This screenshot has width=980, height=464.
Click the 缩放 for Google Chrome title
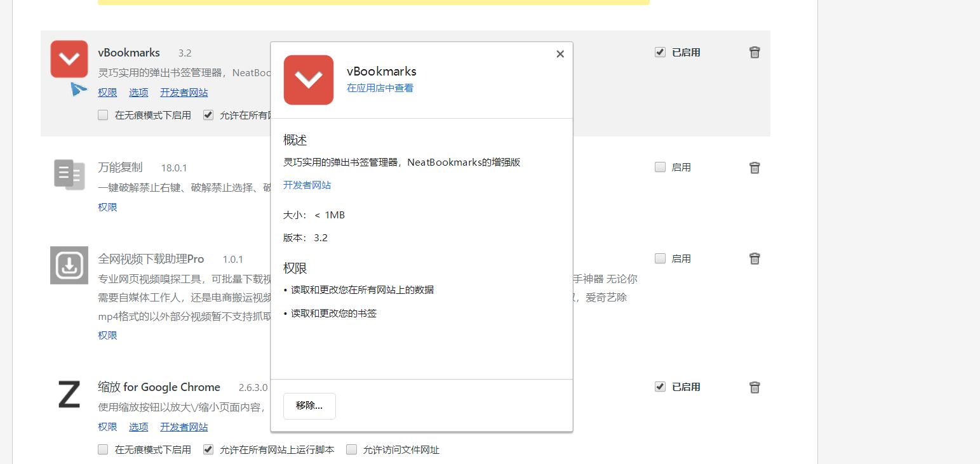click(x=159, y=387)
